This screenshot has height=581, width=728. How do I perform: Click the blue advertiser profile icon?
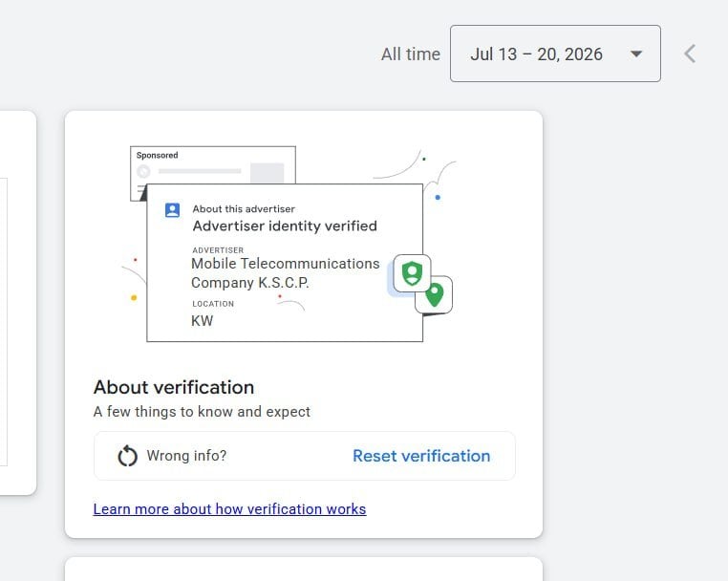click(x=172, y=210)
